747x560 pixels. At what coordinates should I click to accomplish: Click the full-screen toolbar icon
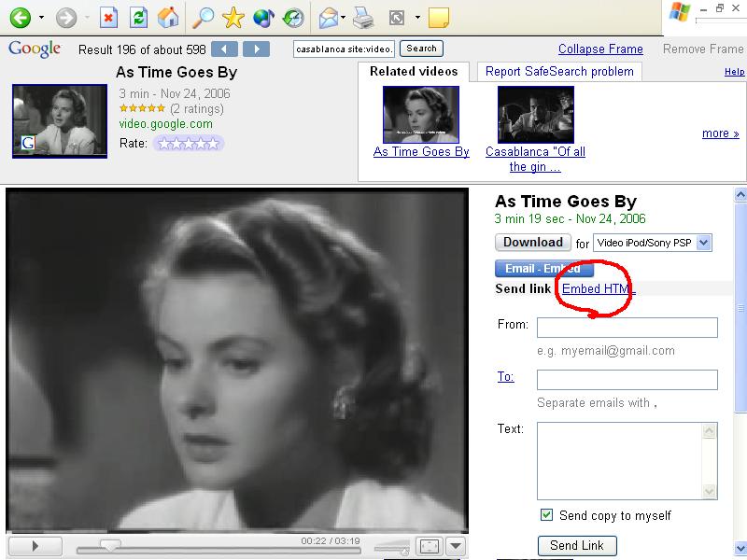point(397,18)
